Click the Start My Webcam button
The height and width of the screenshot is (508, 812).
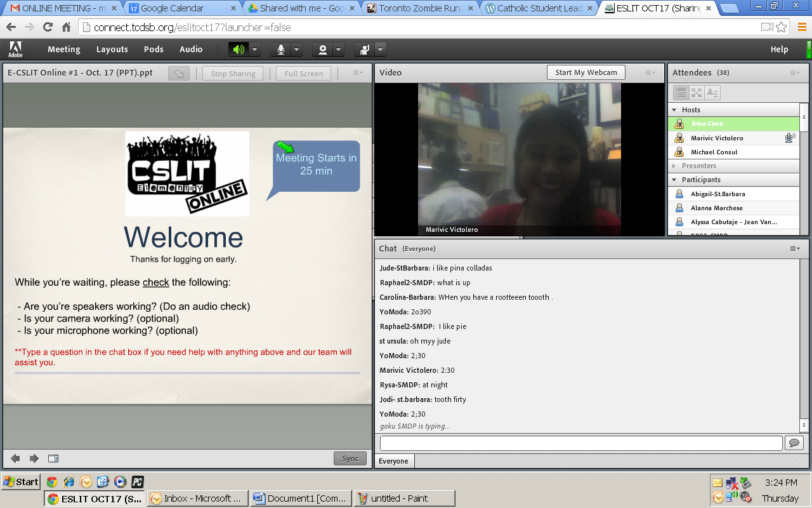coord(586,72)
